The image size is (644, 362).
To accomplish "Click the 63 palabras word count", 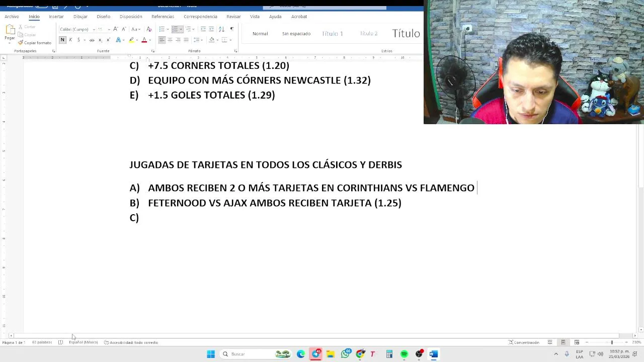I will coord(42,342).
